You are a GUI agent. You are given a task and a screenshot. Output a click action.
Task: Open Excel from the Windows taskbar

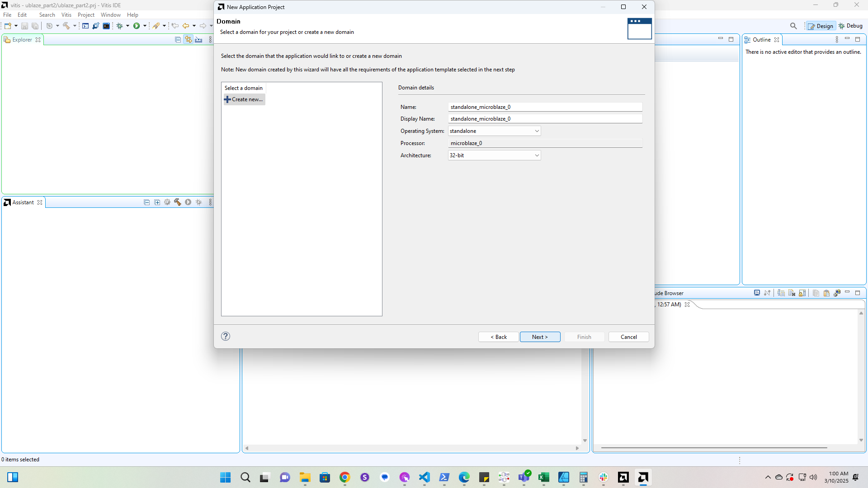[x=543, y=477]
